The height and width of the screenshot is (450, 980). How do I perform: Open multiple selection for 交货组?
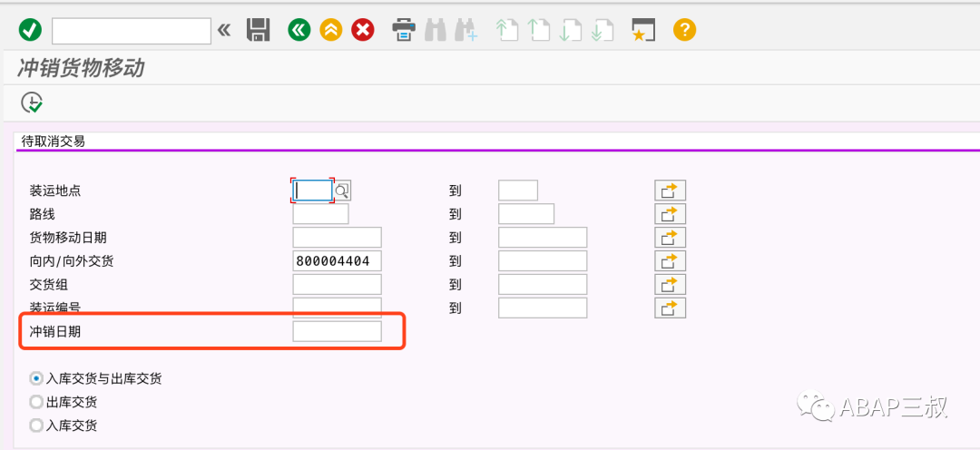[670, 284]
